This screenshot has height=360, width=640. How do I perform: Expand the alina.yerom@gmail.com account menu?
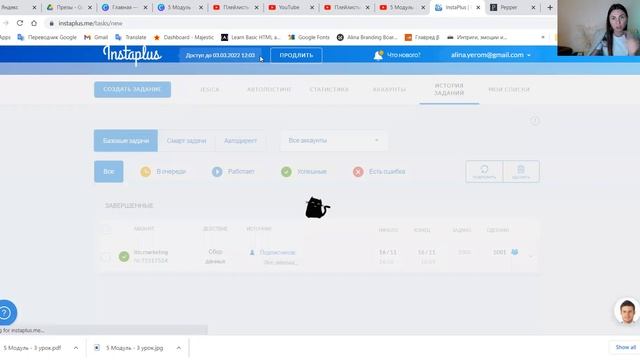[491, 55]
